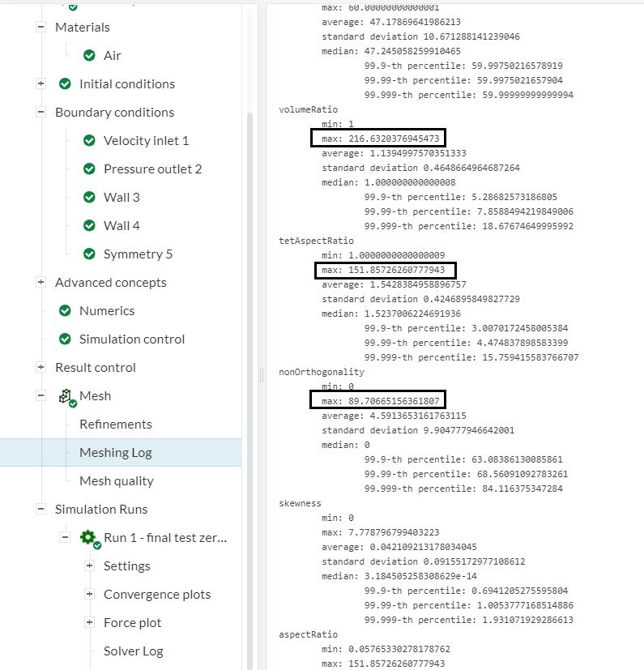Open the Mesh settings item
The width and height of the screenshot is (644, 670).
[x=95, y=395]
